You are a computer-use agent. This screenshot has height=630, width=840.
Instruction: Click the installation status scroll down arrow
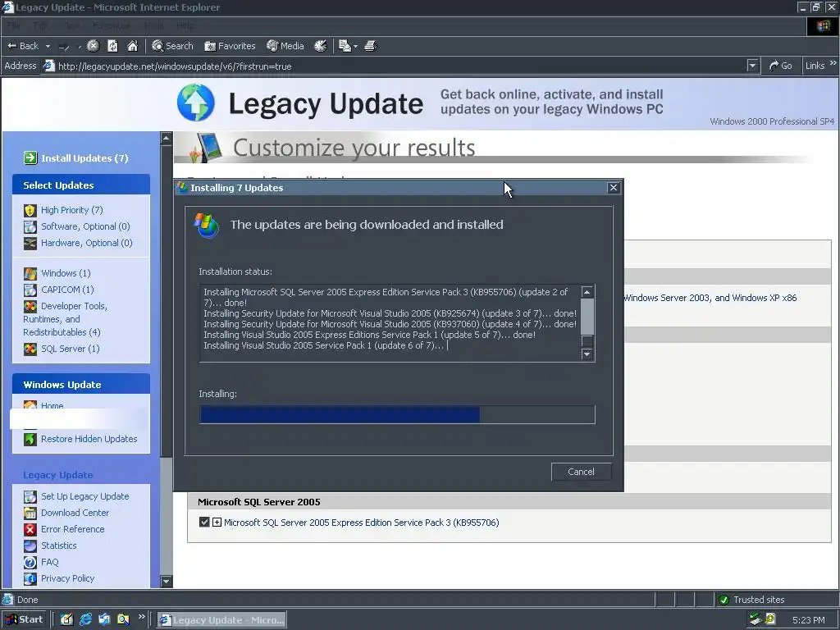(x=587, y=354)
